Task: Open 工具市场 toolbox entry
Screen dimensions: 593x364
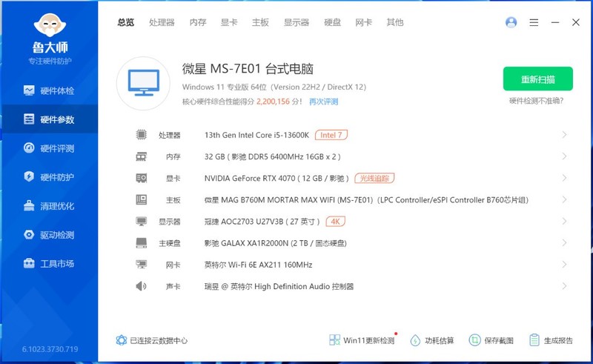Action: pyautogui.click(x=49, y=263)
